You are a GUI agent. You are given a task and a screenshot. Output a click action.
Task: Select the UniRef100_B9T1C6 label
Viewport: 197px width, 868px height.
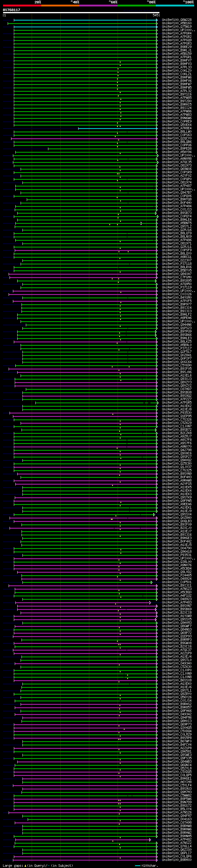tap(177, 94)
